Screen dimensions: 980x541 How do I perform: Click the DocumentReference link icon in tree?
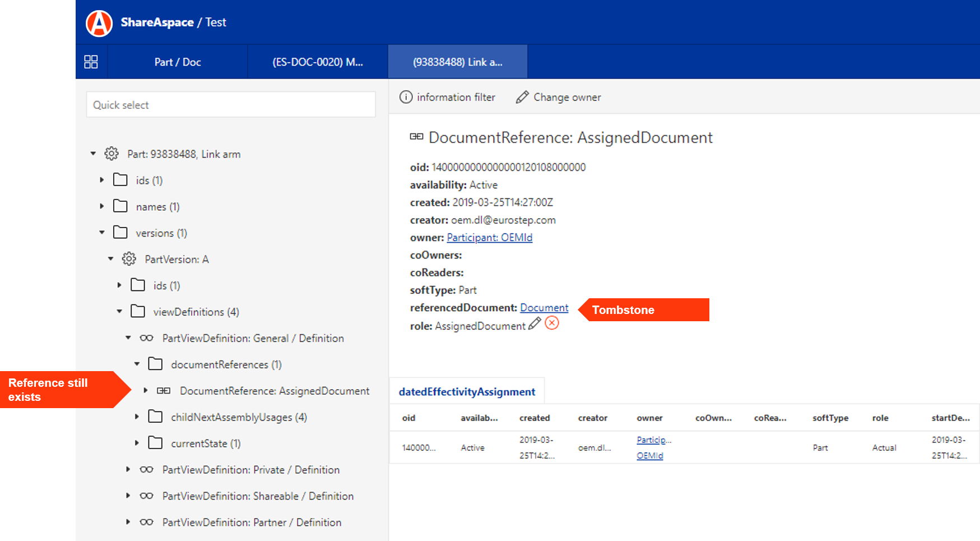click(x=164, y=391)
